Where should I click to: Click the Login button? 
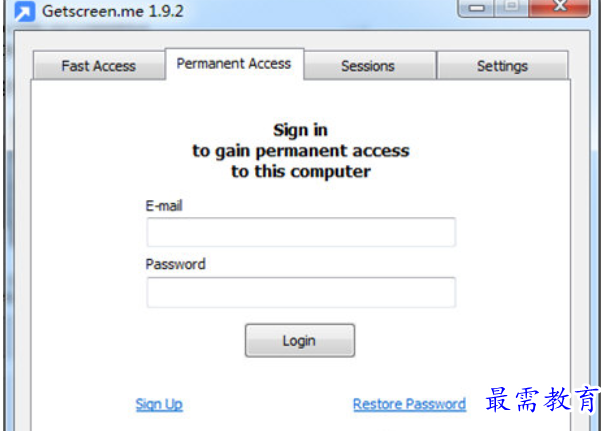tap(300, 340)
